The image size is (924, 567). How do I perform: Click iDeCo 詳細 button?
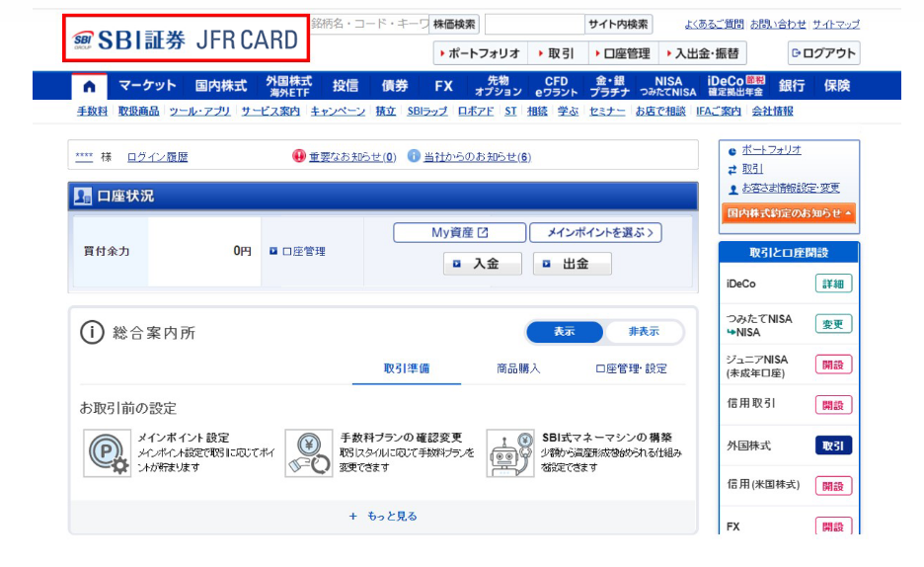pos(833,283)
